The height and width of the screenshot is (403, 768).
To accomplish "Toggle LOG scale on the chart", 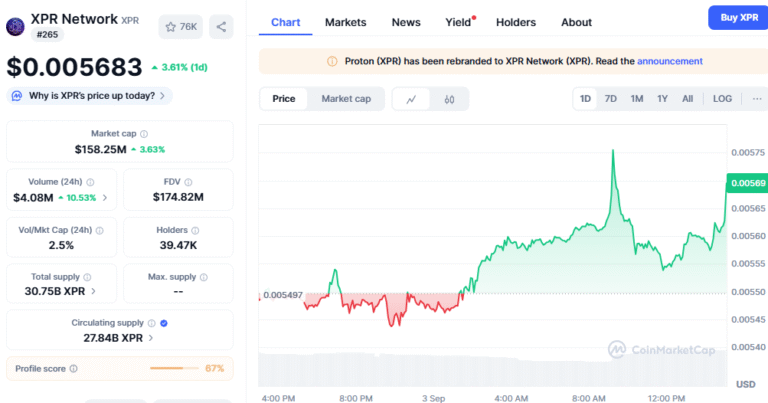I will [721, 99].
